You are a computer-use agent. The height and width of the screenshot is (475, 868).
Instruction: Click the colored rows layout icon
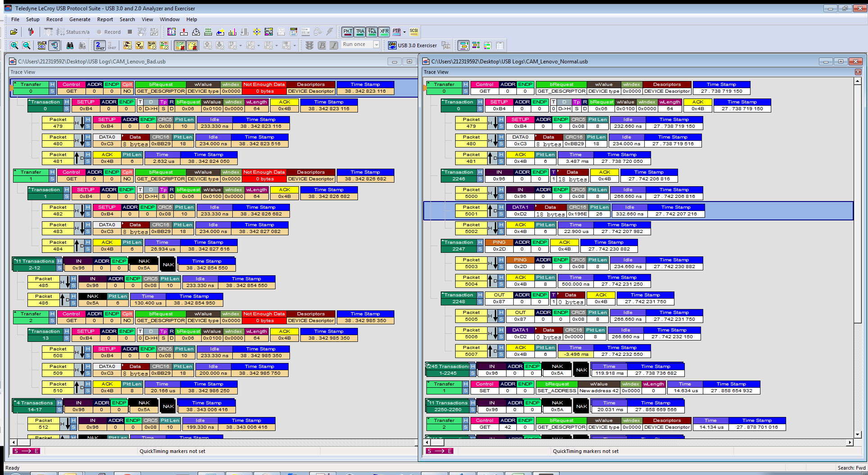pos(476,45)
